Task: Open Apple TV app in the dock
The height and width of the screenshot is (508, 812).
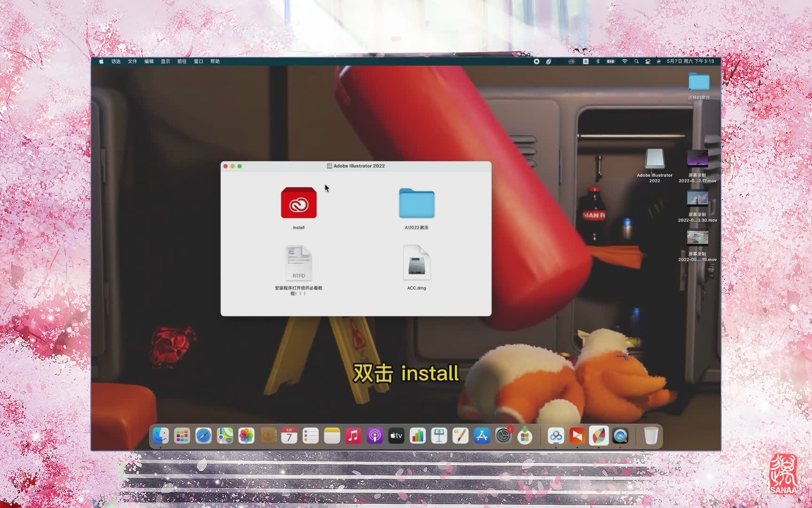Action: click(x=396, y=436)
